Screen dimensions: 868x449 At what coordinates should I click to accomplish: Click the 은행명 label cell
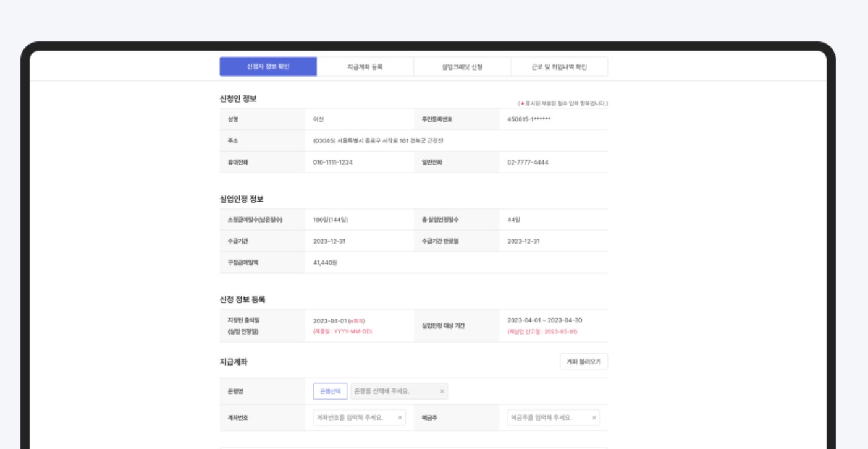(x=262, y=391)
